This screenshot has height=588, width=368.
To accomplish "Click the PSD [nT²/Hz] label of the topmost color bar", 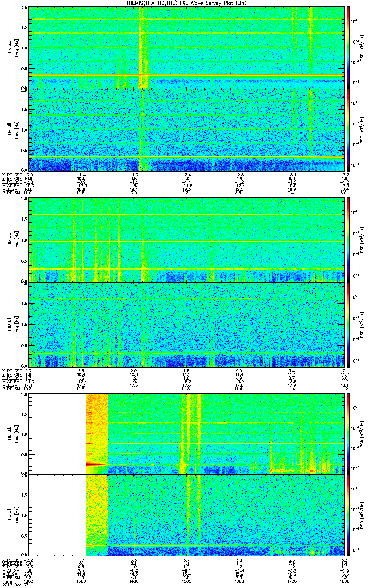I will tap(363, 48).
